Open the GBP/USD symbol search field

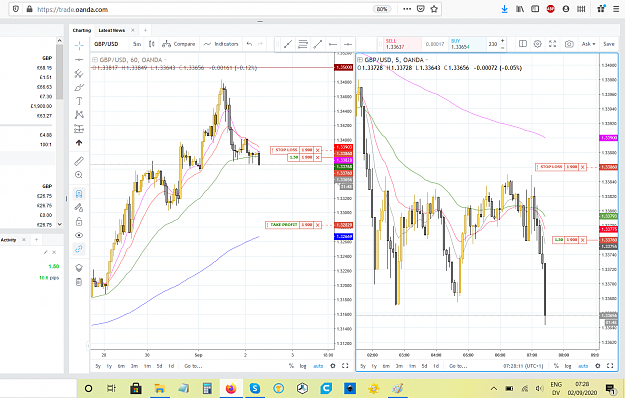[106, 44]
